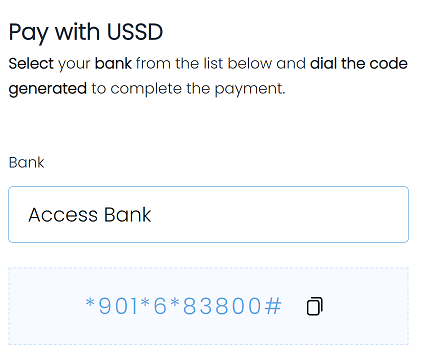429x362 pixels.
Task: Click the bold word 'bank' in instructions
Action: point(113,63)
